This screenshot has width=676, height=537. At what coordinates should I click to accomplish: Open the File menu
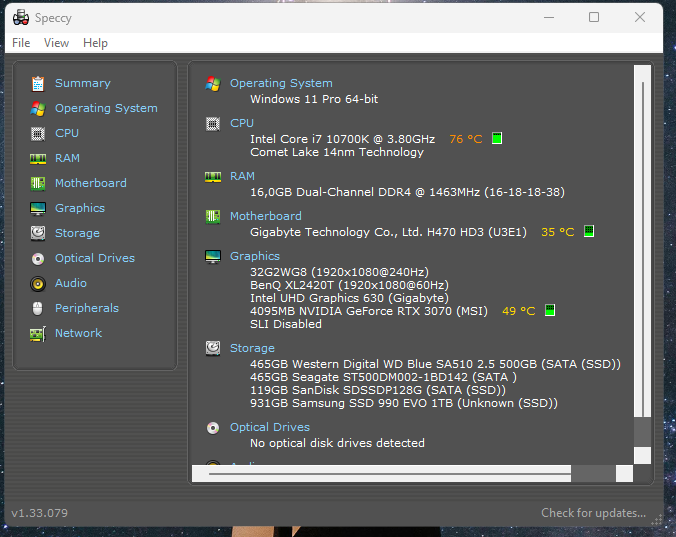[21, 43]
